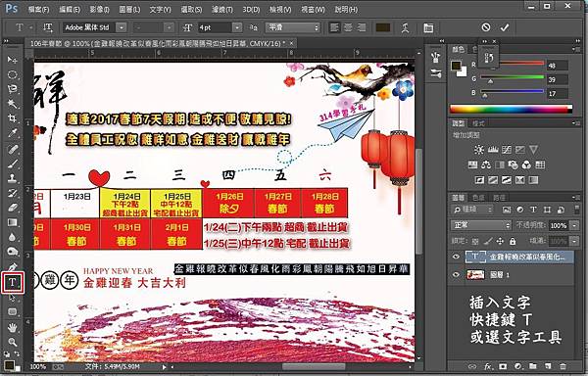Select the Healing Brush tool
This screenshot has width=588, height=376.
pos(13,150)
